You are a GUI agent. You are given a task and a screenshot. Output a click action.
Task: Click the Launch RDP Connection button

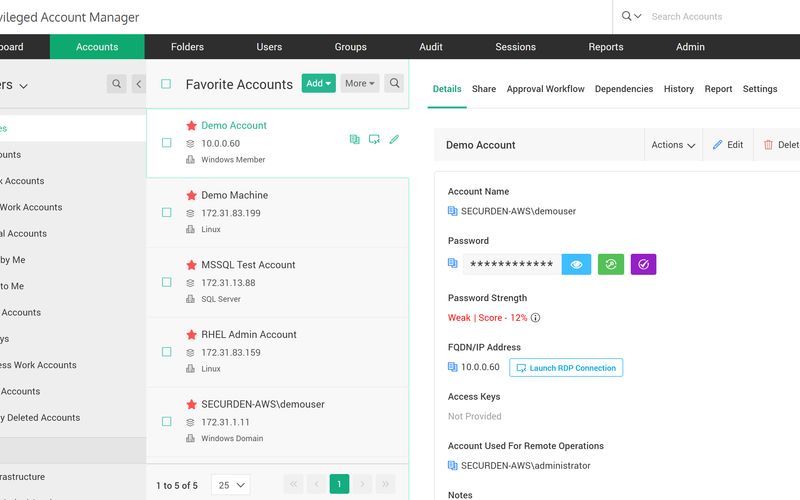point(566,368)
